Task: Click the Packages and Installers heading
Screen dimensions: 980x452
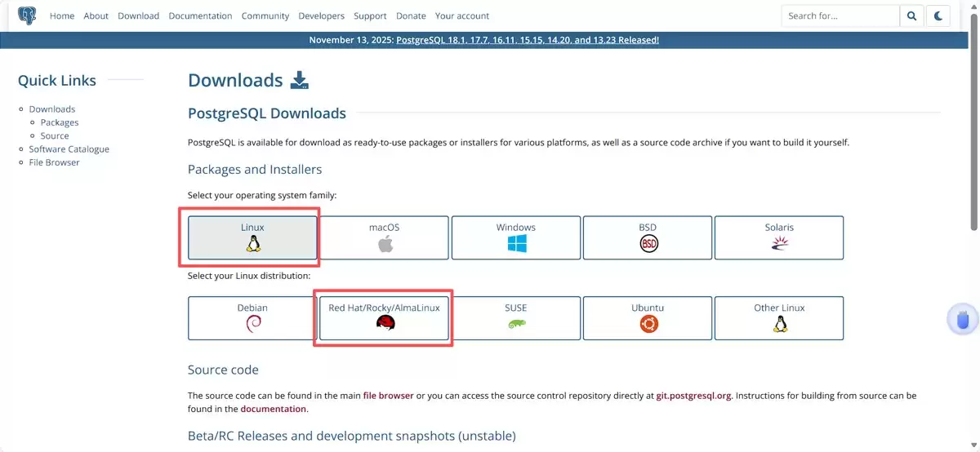Action: 255,170
